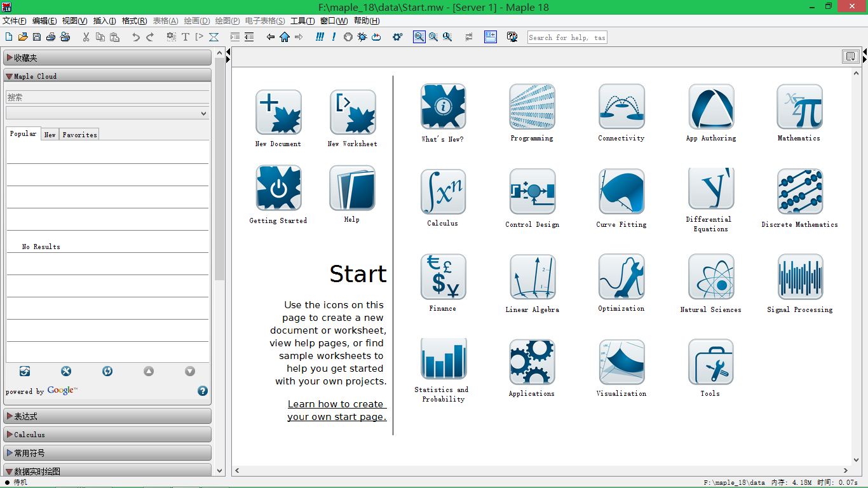The width and height of the screenshot is (868, 488).
Task: Collapse the Maple Cloud palette
Action: 107,76
